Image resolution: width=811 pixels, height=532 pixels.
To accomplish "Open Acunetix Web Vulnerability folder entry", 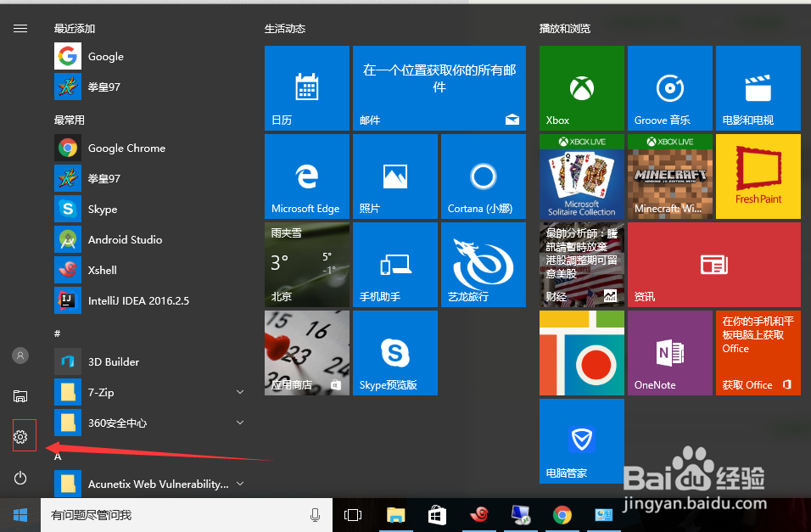I will point(149,484).
